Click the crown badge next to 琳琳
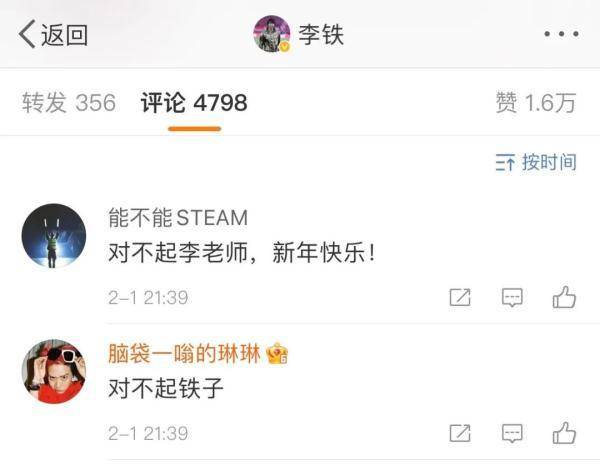 (277, 353)
